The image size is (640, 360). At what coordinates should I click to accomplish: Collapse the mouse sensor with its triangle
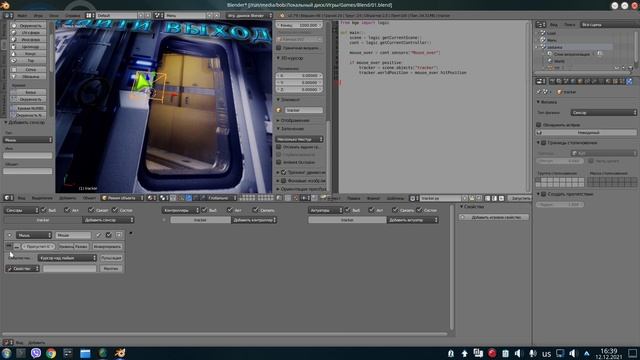point(9,235)
